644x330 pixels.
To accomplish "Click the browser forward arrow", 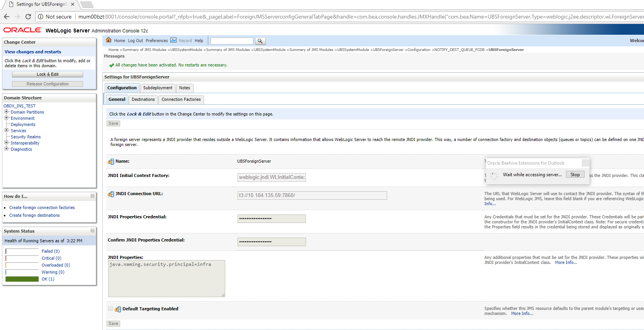I will (17, 17).
